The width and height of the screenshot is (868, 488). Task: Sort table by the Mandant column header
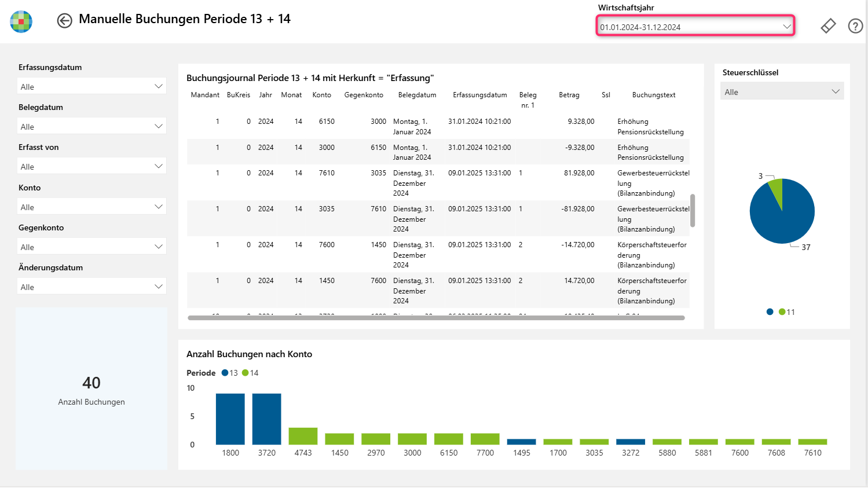(205, 95)
